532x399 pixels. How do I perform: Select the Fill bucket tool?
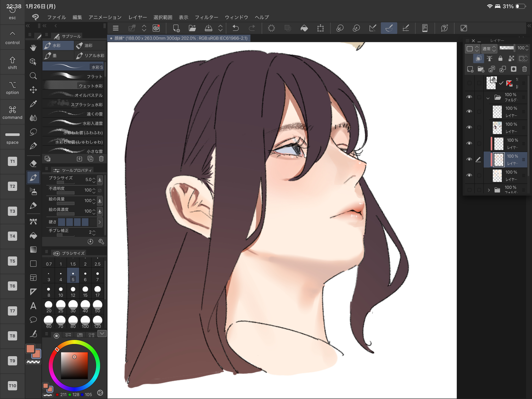(x=33, y=236)
